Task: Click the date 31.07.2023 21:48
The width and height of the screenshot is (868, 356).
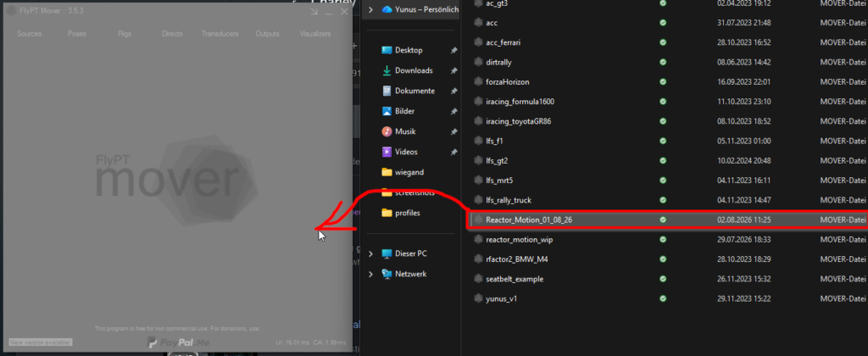Action: (x=744, y=23)
